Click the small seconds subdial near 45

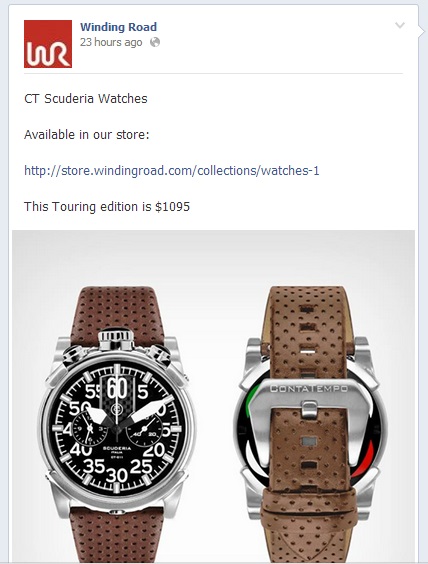click(x=90, y=429)
